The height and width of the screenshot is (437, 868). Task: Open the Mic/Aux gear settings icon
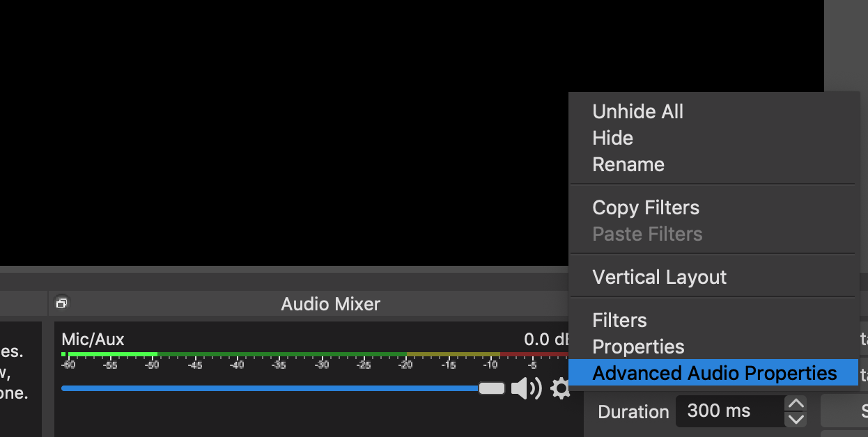tap(560, 388)
